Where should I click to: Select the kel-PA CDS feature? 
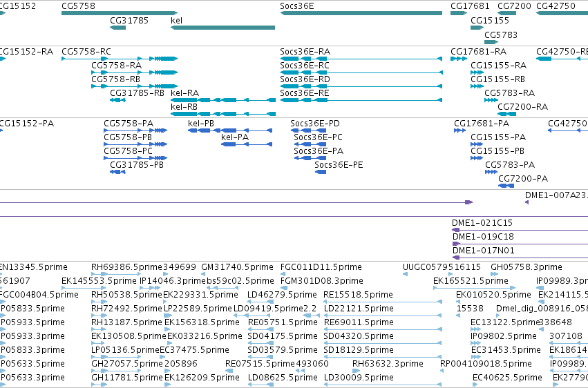pyautogui.click(x=247, y=144)
